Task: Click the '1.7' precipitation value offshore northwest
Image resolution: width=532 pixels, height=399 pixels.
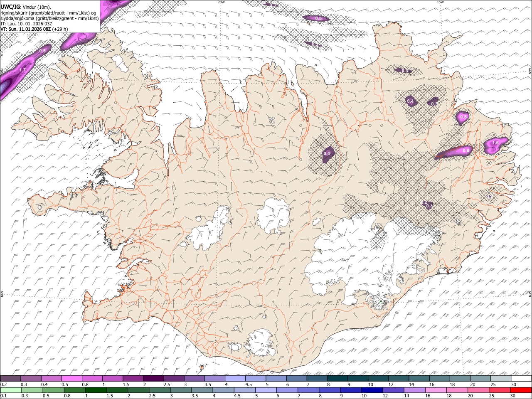Action: (22, 70)
